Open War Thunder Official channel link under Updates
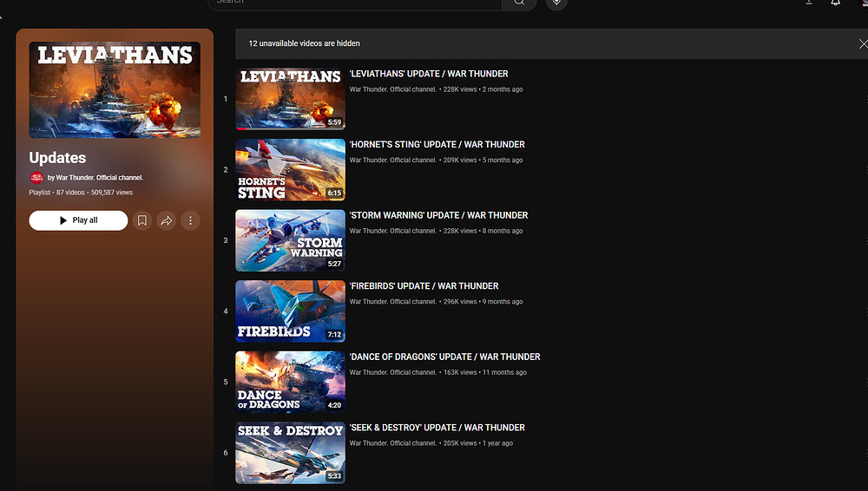The width and height of the screenshot is (868, 491). [95, 178]
